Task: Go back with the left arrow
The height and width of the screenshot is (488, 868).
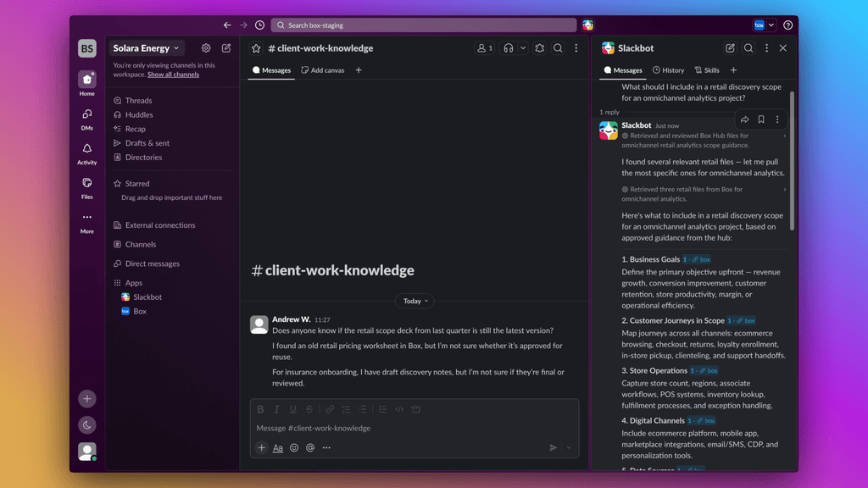Action: [227, 25]
